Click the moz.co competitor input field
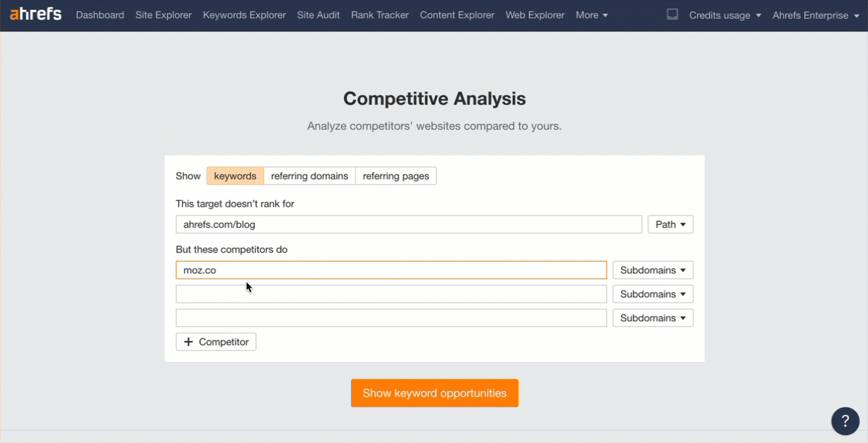 (x=390, y=269)
